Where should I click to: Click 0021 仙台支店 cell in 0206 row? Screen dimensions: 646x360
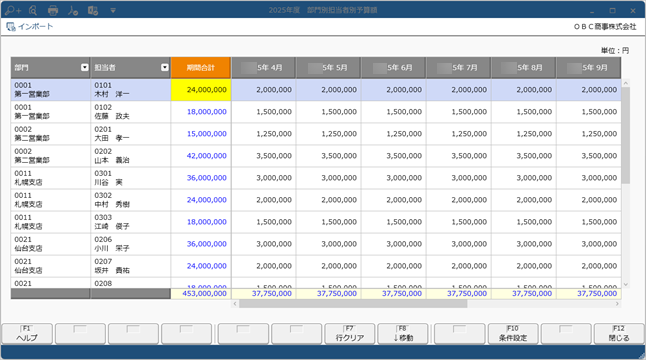click(x=50, y=244)
